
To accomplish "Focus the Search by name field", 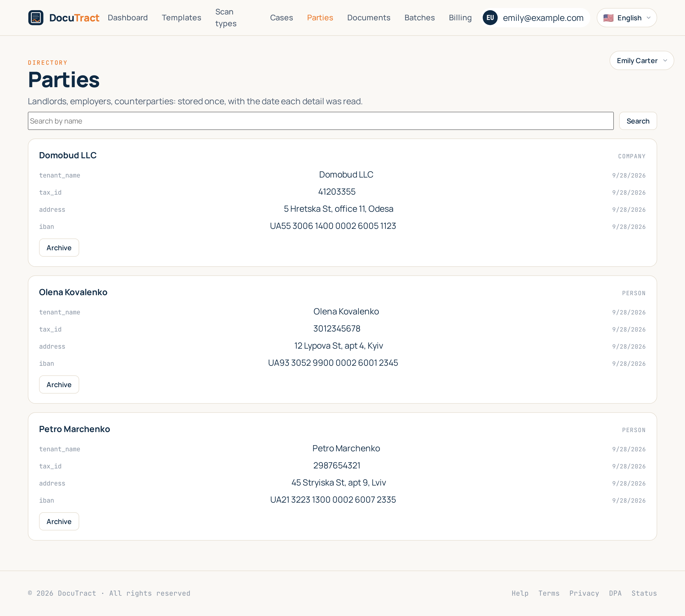I will pos(321,121).
